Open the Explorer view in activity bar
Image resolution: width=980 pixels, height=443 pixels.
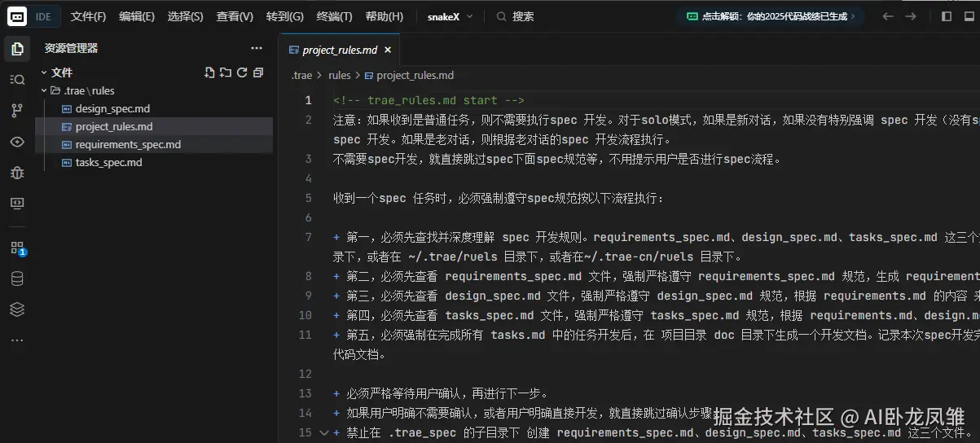click(17, 49)
